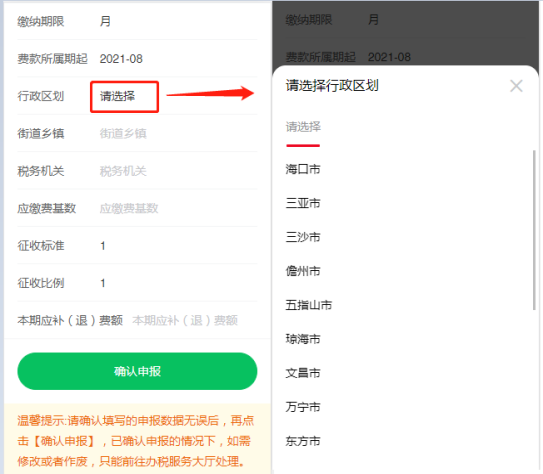Close the 请选择行政区划 popup
The height and width of the screenshot is (474, 543).
click(516, 86)
